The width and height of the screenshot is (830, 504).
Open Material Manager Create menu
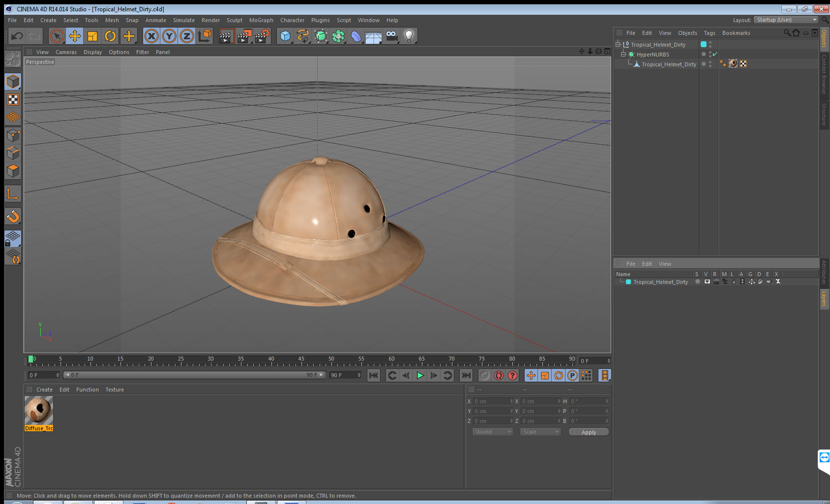44,390
